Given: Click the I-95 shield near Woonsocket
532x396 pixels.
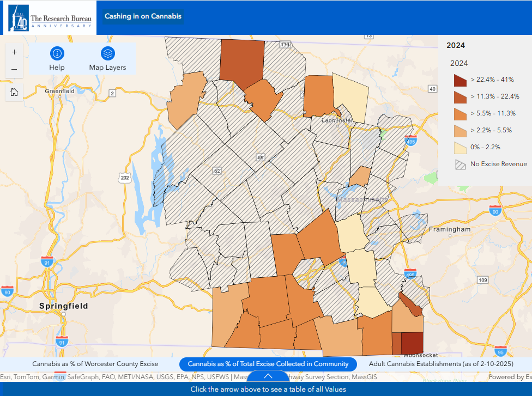Looking at the screenshot, I should 500,351.
